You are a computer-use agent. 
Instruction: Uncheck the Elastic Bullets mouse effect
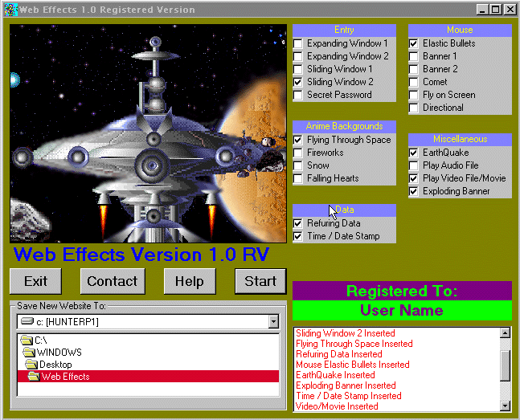pos(413,43)
